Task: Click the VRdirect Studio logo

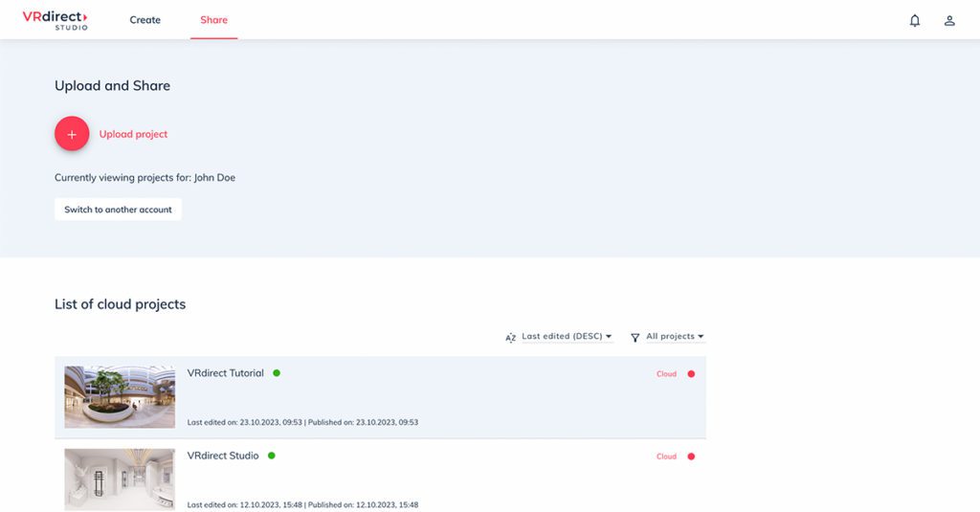Action: pos(55,20)
